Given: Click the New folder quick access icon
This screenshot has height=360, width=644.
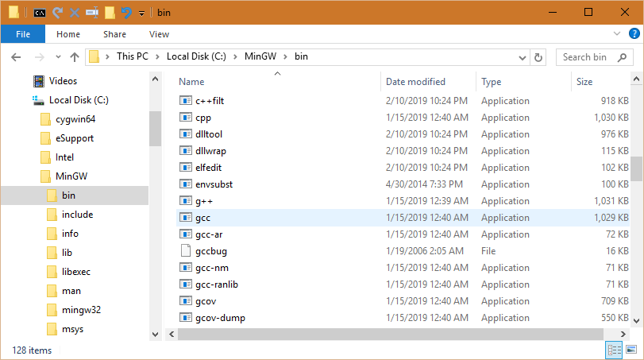Looking at the screenshot, I should [110, 13].
